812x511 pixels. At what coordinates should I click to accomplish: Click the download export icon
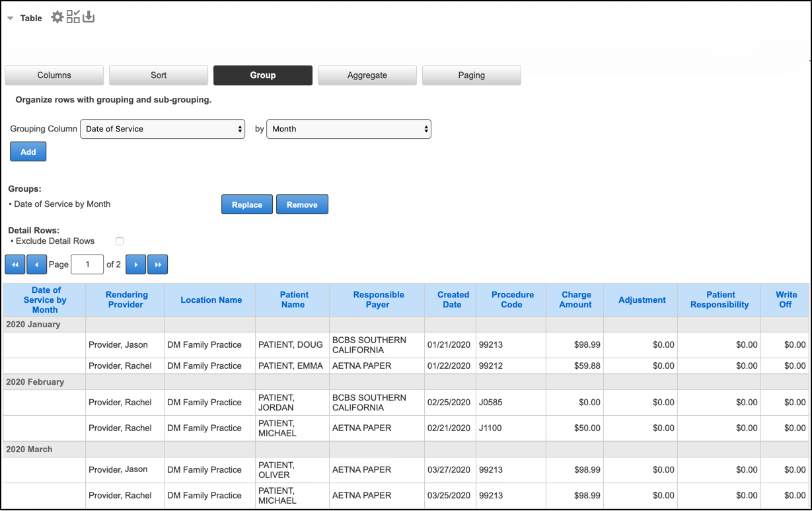89,17
